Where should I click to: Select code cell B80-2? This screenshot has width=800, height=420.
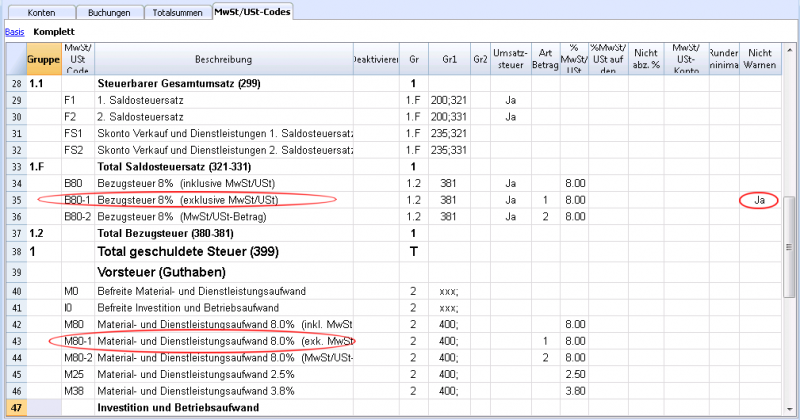coord(78,217)
